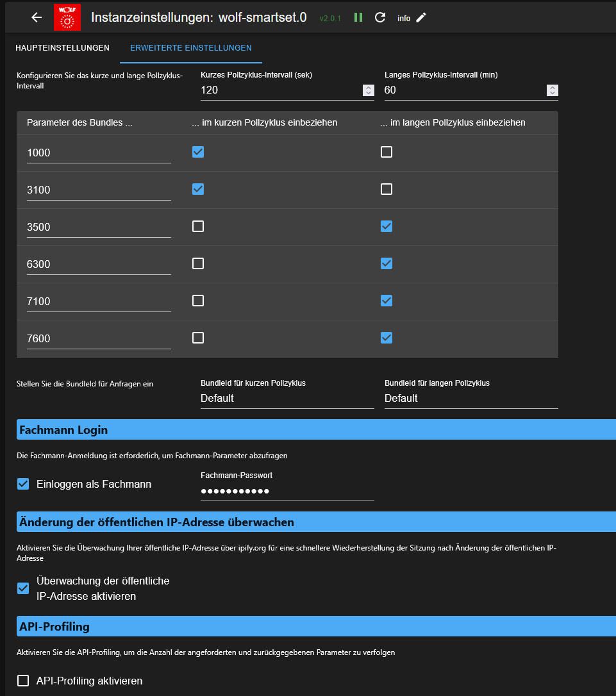Screen dimensions: 616x696
Task: Click the reload instance icon
Action: tap(380, 17)
